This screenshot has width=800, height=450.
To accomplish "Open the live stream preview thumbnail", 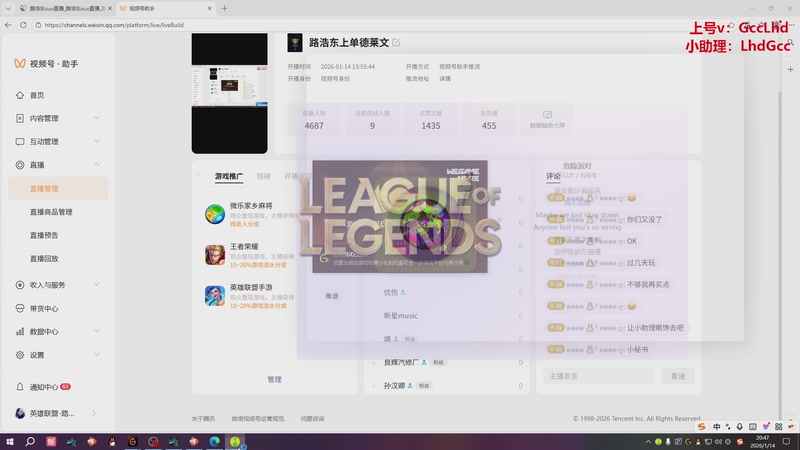I will point(230,93).
